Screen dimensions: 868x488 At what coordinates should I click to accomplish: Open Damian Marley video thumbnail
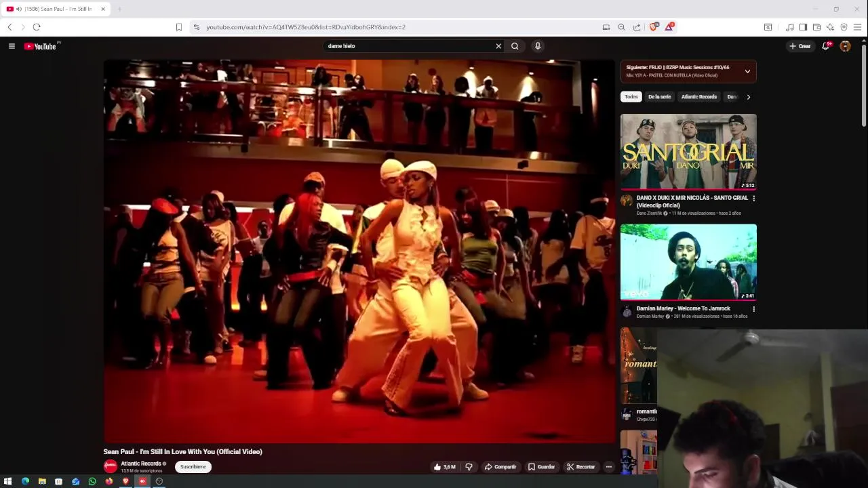click(688, 262)
